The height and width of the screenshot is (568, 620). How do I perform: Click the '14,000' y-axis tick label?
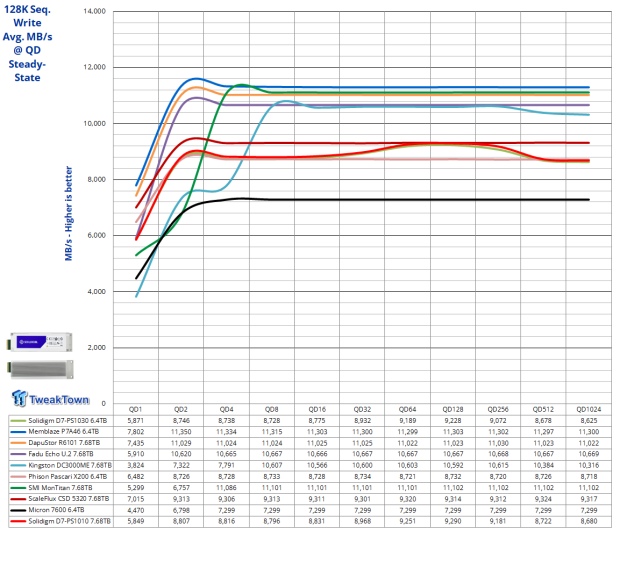95,11
